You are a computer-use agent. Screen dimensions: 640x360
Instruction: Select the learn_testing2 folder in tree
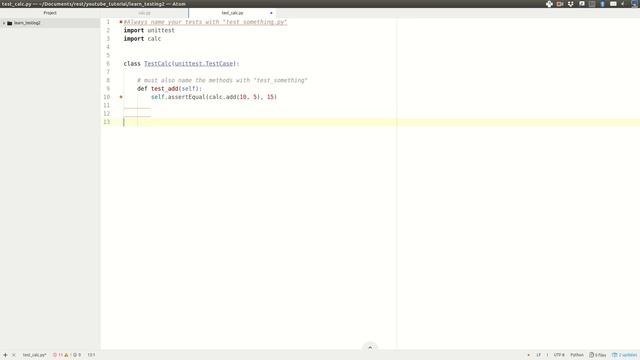tap(50, 23)
